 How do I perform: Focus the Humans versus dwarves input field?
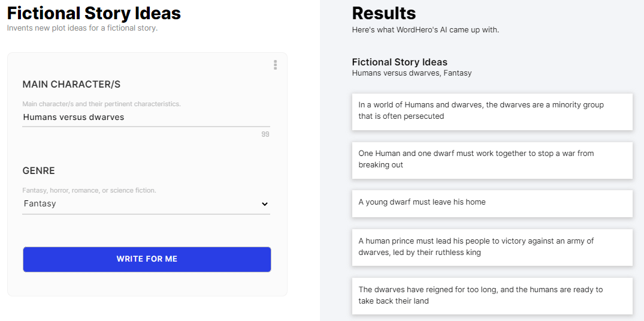[144, 118]
